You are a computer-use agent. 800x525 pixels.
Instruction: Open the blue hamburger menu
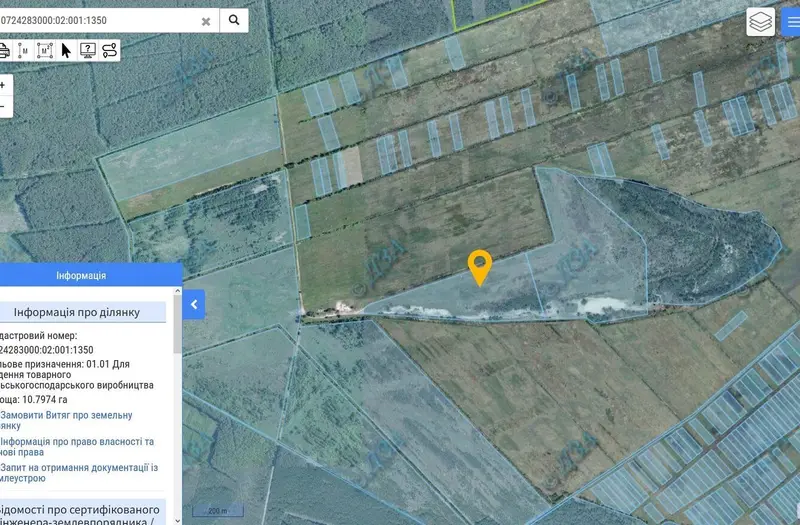coord(791,21)
